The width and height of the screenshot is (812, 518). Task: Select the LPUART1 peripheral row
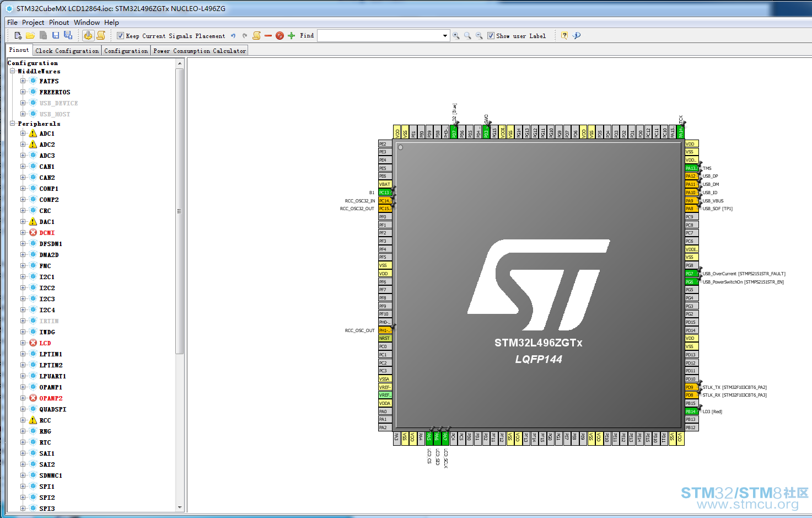(x=52, y=376)
